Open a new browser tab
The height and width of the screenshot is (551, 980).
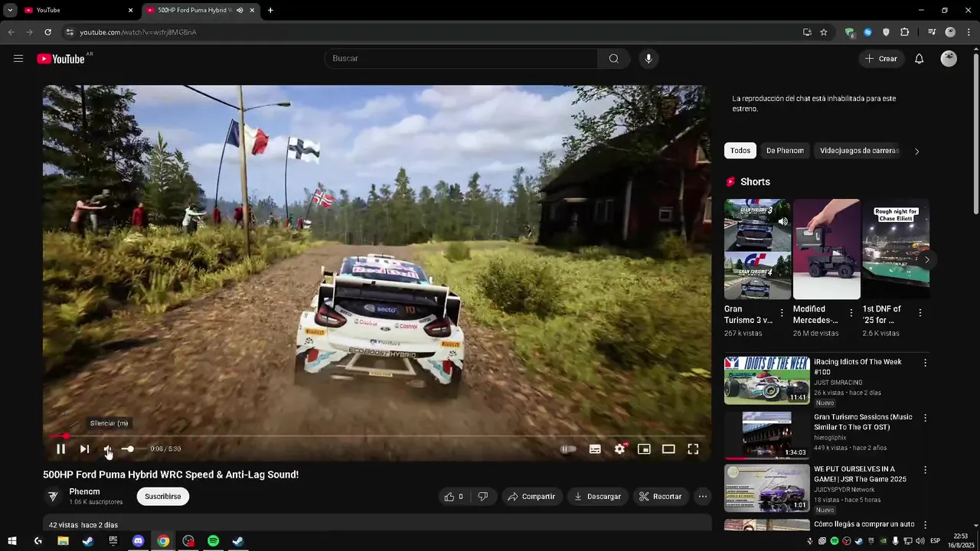click(x=270, y=10)
